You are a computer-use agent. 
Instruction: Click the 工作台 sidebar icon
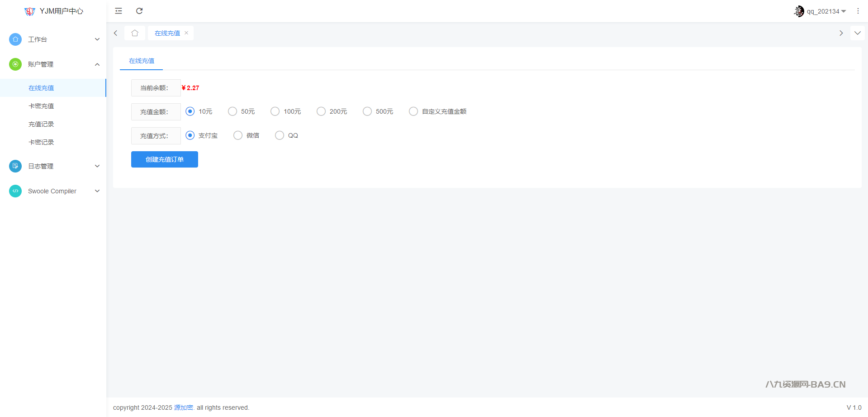coord(15,39)
